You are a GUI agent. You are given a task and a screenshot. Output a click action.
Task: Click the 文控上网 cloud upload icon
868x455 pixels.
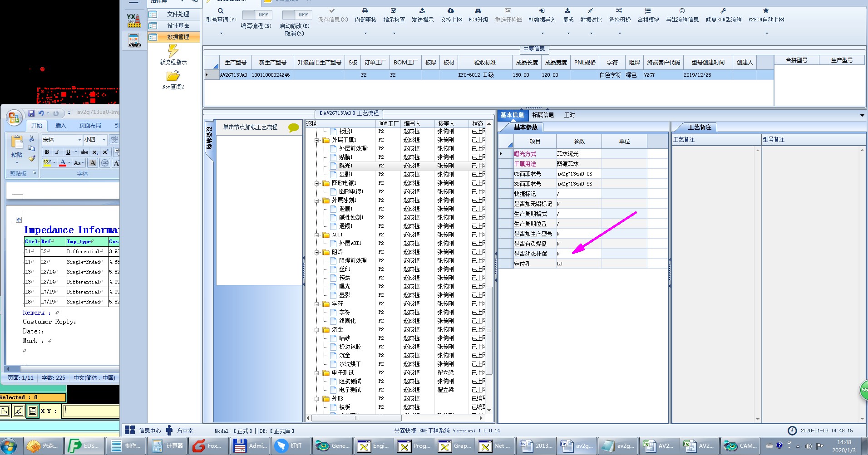click(451, 10)
